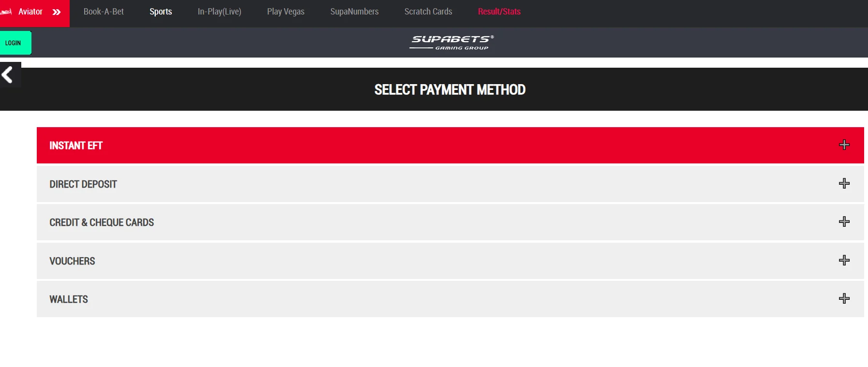
Task: Click the LOGIN button
Action: tap(14, 43)
